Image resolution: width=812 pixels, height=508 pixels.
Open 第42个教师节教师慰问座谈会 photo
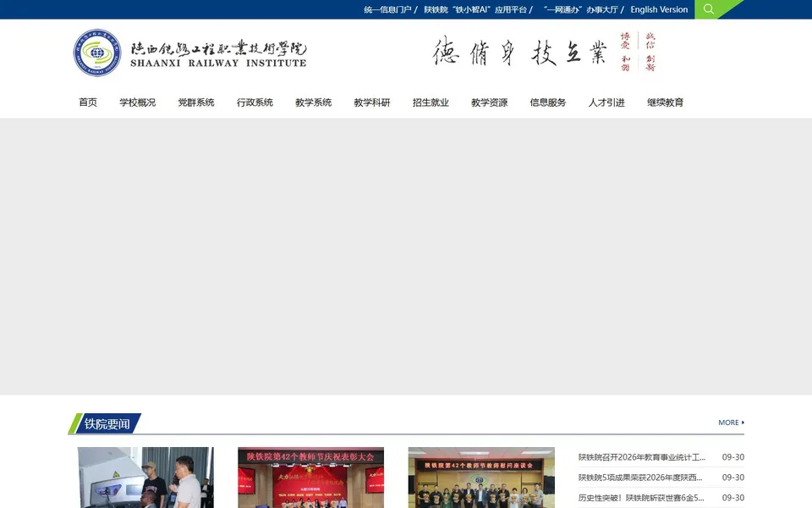tap(481, 478)
